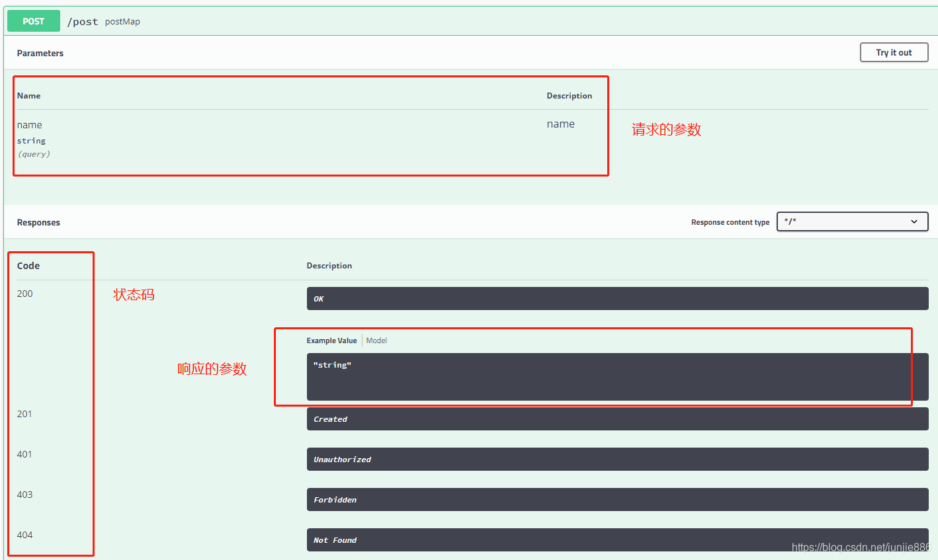Image resolution: width=938 pixels, height=560 pixels.
Task: Click the Created response description
Action: (617, 419)
